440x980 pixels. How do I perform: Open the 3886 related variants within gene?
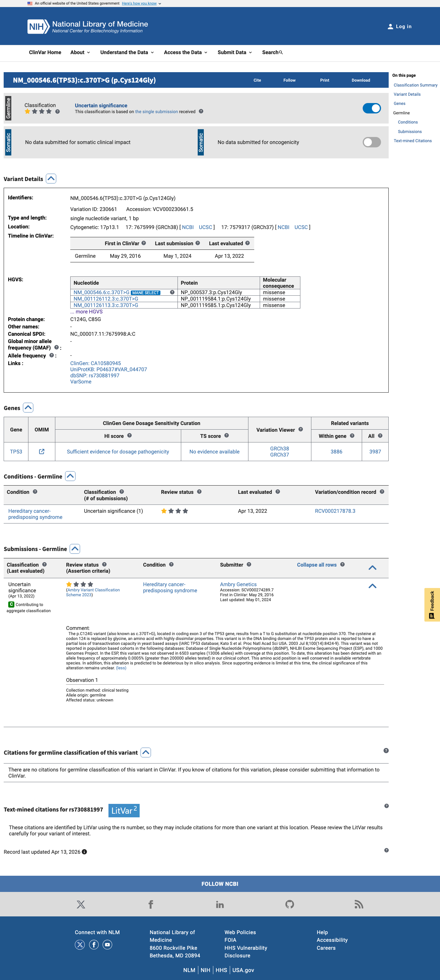pyautogui.click(x=336, y=452)
